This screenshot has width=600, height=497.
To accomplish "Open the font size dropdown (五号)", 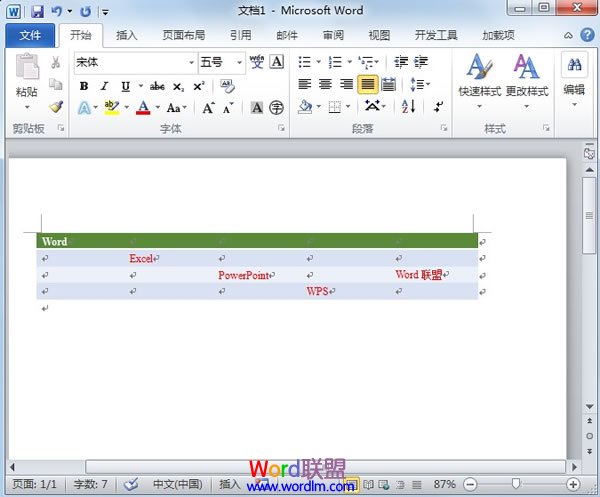I will (x=239, y=62).
